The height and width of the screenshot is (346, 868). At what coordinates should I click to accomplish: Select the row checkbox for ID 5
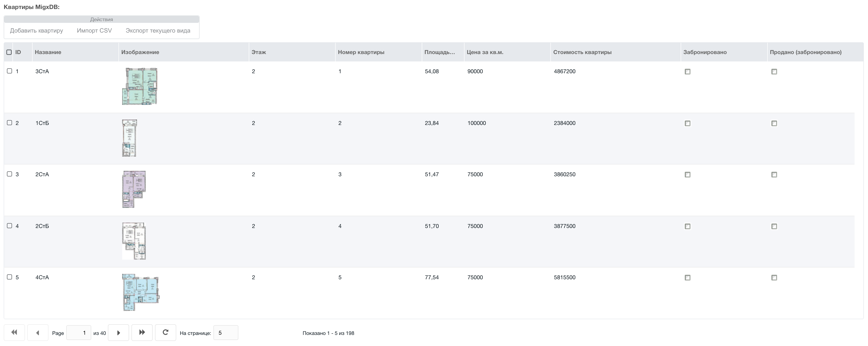click(x=9, y=277)
